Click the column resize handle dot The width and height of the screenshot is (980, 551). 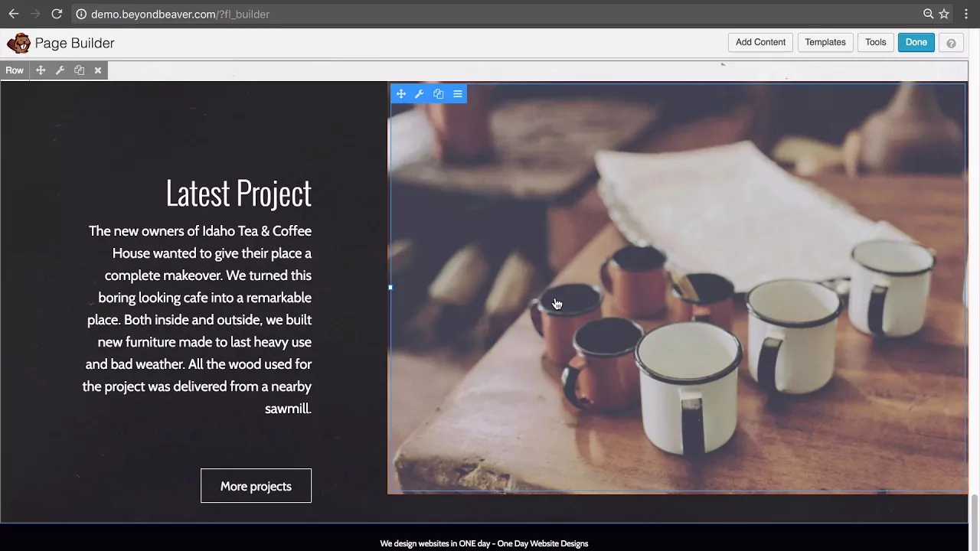point(390,288)
